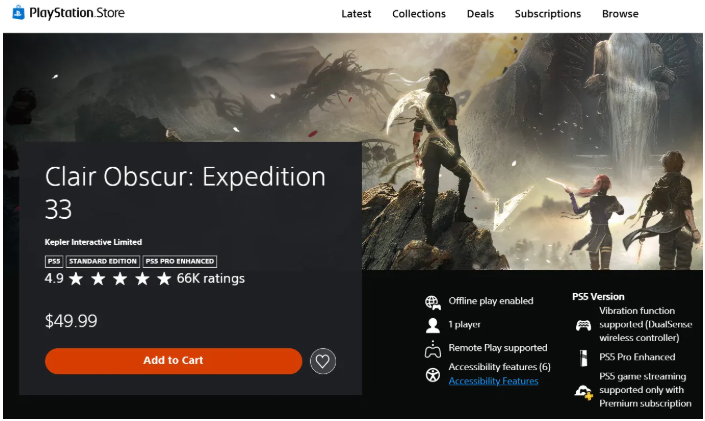This screenshot has width=705, height=421.
Task: Open the Collections menu
Action: click(x=419, y=14)
